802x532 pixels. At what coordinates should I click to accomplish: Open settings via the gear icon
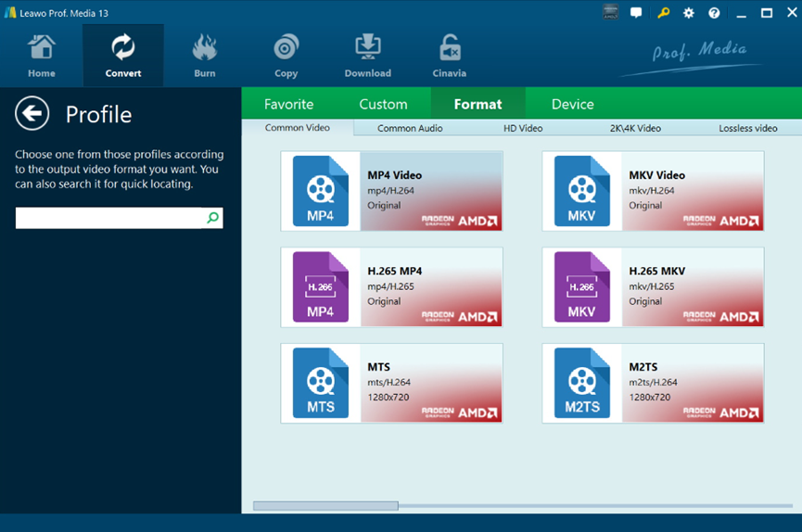click(689, 13)
